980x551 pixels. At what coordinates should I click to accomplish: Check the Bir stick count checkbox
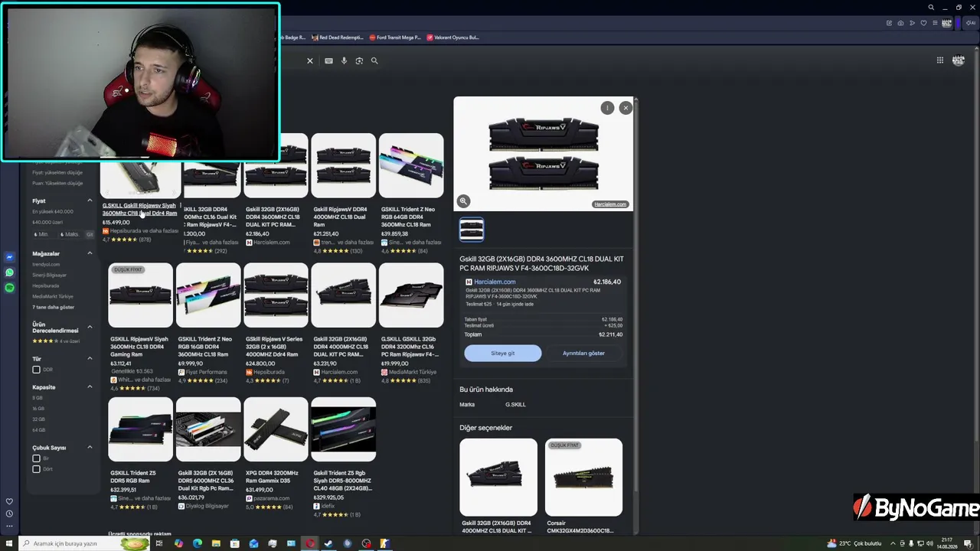coord(36,458)
